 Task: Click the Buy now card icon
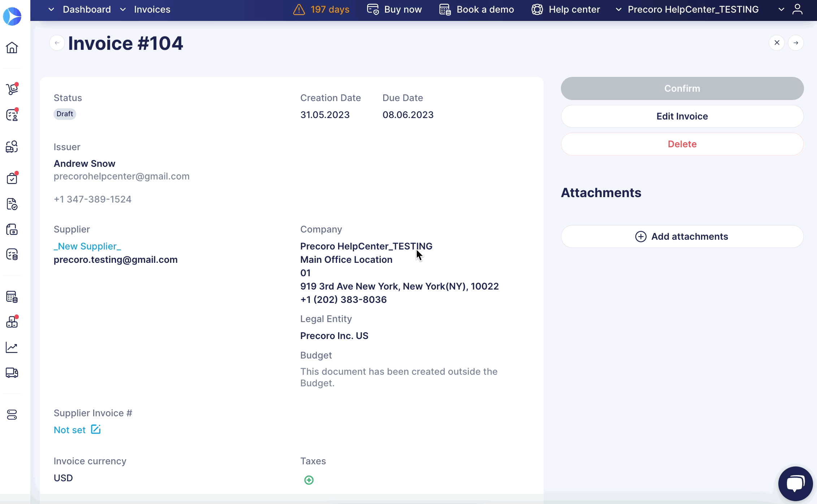[373, 9]
